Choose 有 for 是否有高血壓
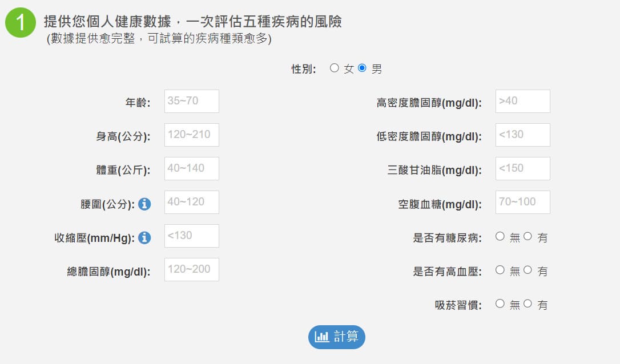This screenshot has height=364, width=620. [528, 270]
